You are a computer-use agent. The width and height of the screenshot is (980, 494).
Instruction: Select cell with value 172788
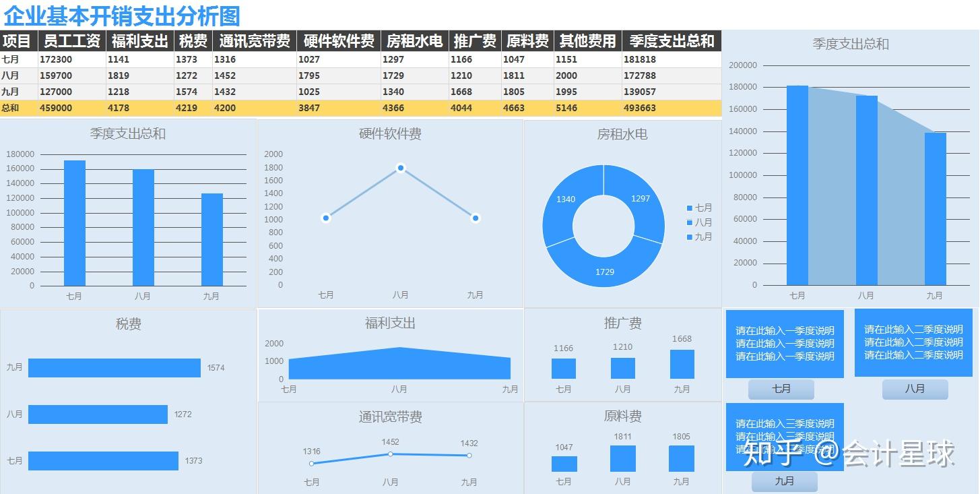coord(672,75)
